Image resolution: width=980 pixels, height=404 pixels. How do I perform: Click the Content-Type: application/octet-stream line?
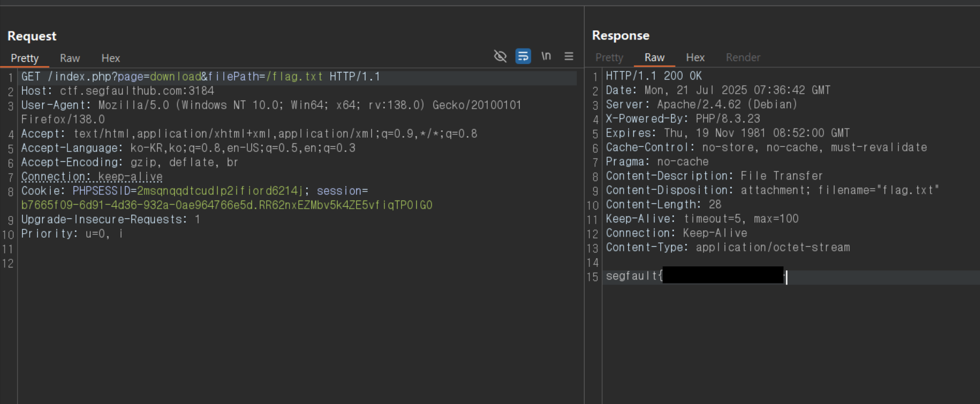point(728,247)
